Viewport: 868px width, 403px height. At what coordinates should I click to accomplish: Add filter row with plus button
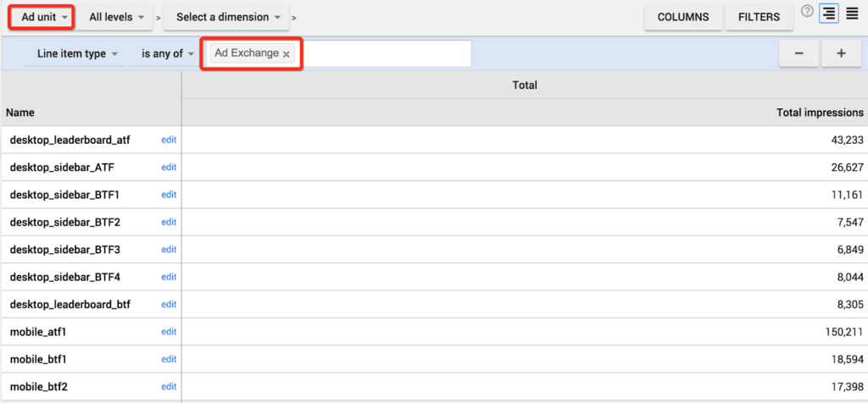click(x=841, y=53)
